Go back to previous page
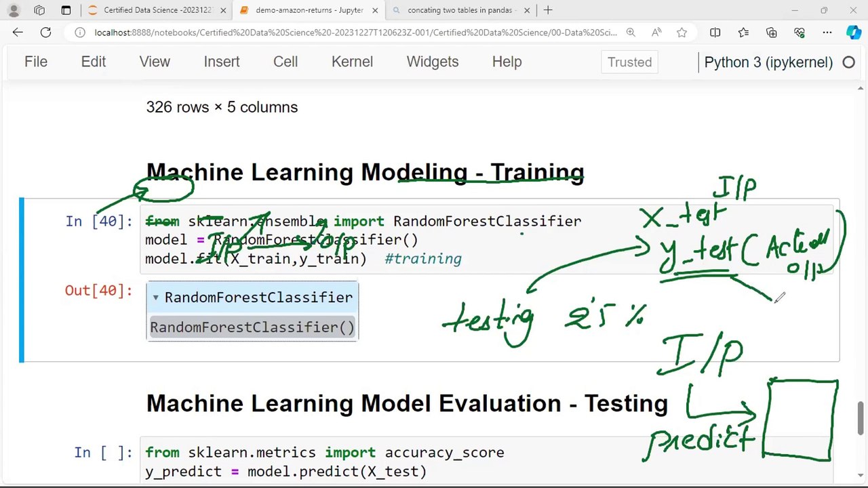The image size is (868, 488). tap(18, 33)
